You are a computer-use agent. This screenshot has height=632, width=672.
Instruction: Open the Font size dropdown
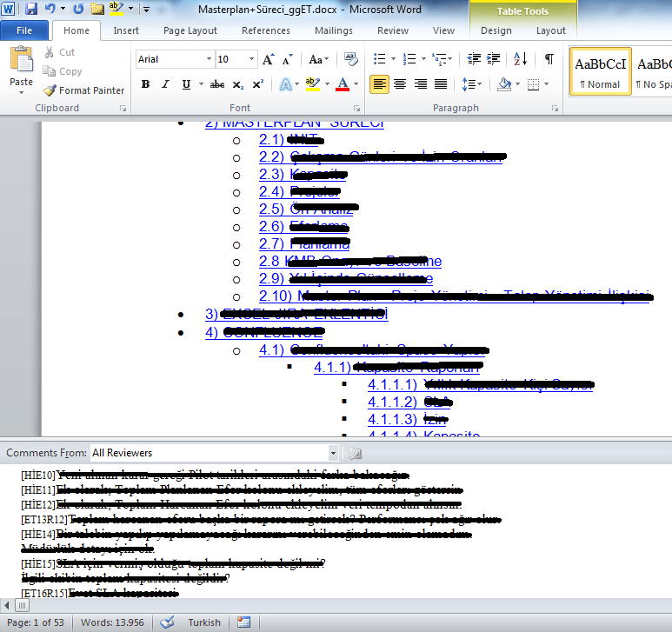(251, 59)
